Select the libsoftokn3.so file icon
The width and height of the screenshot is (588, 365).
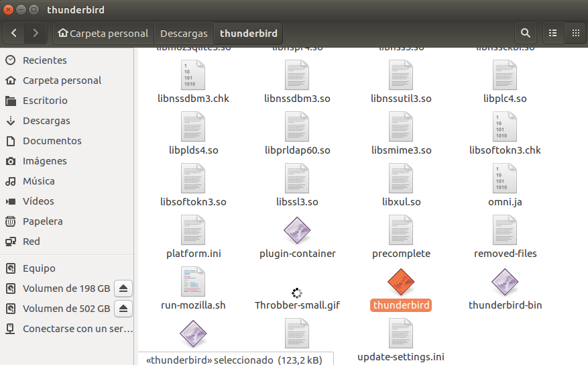[193, 178]
